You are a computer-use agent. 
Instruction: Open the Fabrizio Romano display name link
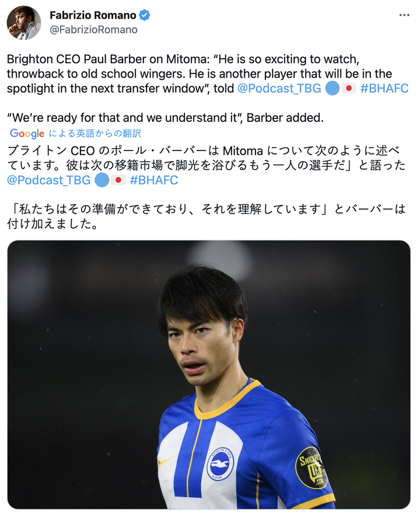(x=93, y=15)
